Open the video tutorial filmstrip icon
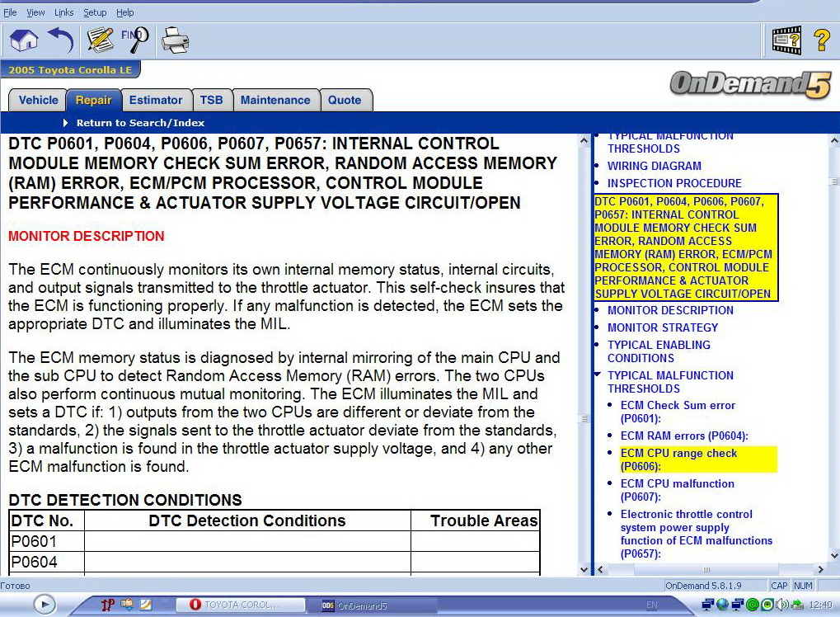840x617 pixels. point(786,40)
